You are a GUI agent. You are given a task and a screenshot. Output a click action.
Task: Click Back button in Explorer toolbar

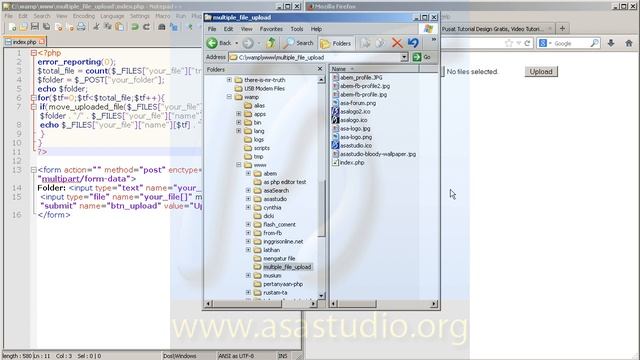[219, 43]
